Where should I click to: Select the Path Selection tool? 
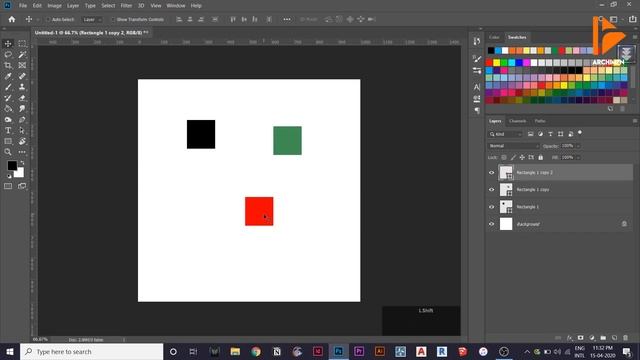[x=22, y=131]
